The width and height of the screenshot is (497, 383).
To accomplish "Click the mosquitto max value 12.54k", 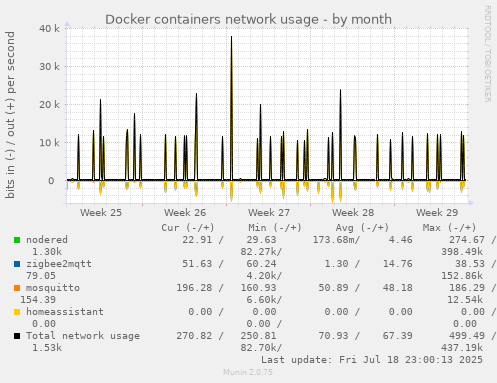I will point(465,300).
